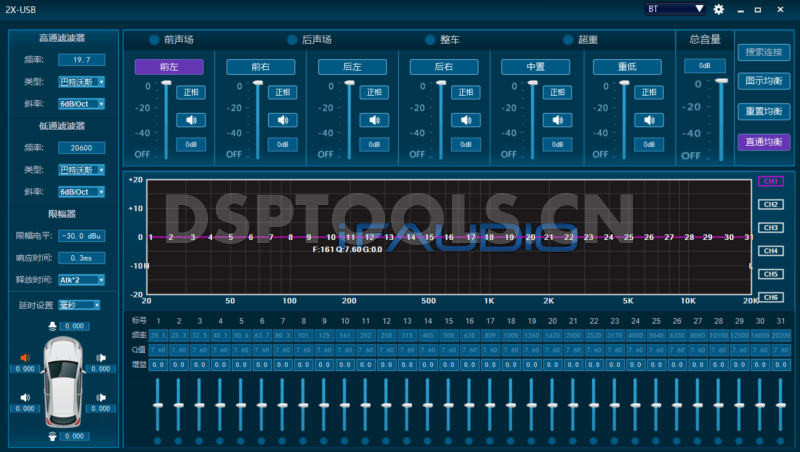This screenshot has width=800, height=452.
Task: Open the 延时设置 unit dropdown
Action: [79, 305]
